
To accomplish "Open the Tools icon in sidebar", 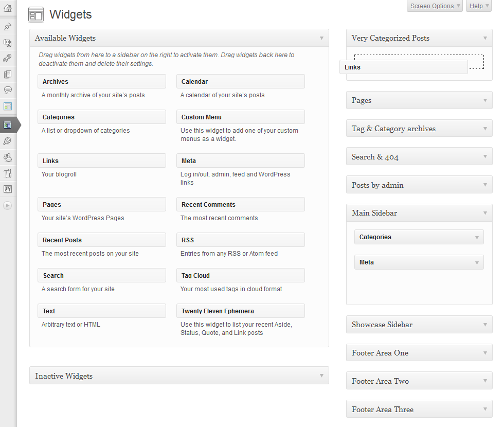I will point(8,173).
